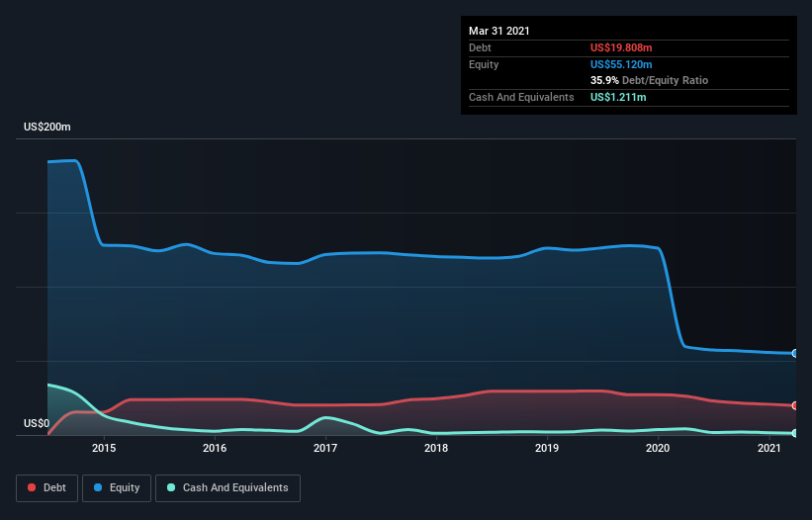The image size is (812, 520).
Task: Select the Cash endpoint marker on the chart
Action: pos(795,433)
